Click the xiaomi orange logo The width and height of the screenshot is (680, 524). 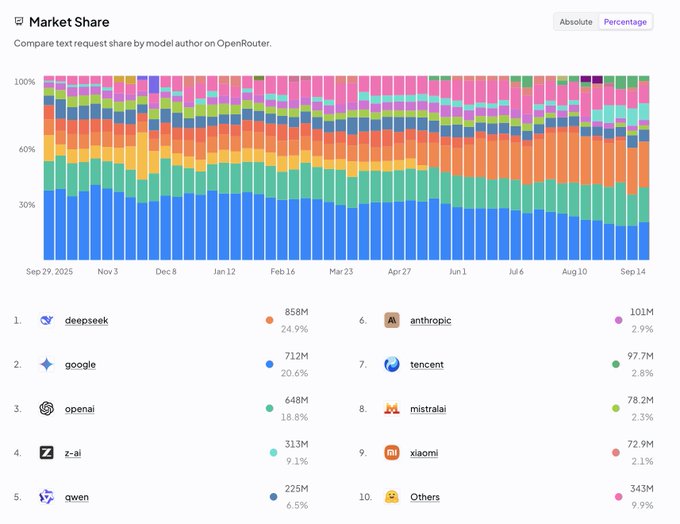tap(392, 453)
